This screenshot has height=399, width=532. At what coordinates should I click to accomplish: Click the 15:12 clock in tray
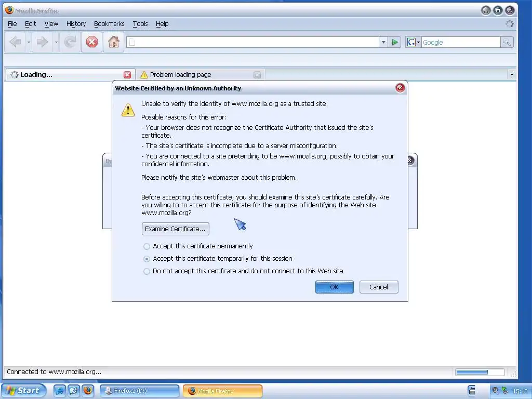(520, 391)
